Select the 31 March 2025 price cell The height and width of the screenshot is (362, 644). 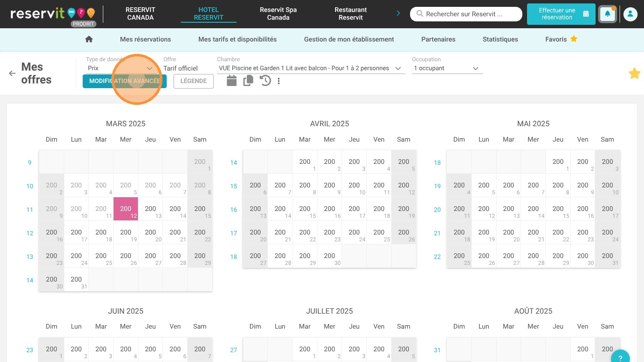(76, 279)
